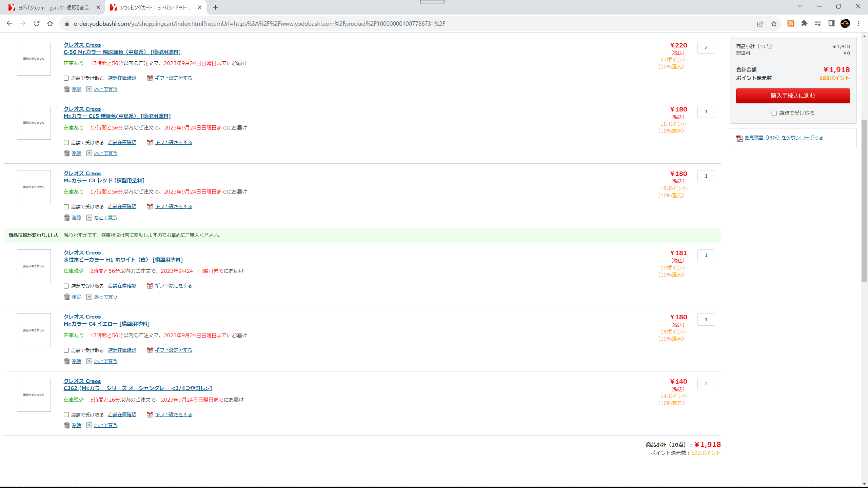Click gift icon for C3 レッド item

tap(150, 206)
